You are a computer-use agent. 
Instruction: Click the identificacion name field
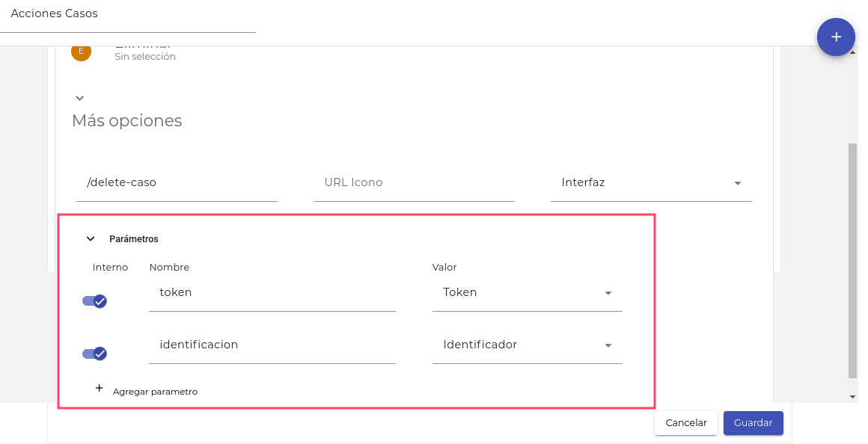click(x=272, y=345)
